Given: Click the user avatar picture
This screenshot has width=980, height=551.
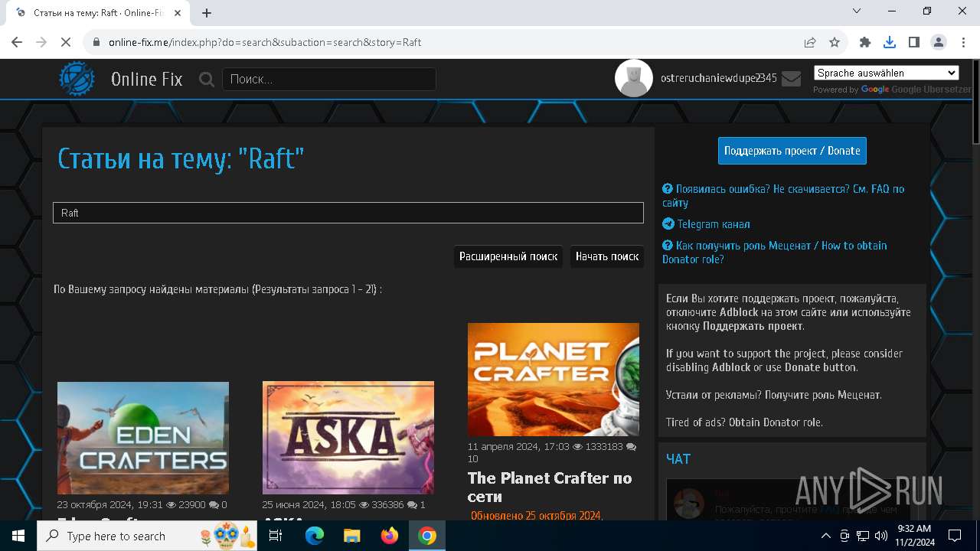Looking at the screenshot, I should click(x=634, y=78).
